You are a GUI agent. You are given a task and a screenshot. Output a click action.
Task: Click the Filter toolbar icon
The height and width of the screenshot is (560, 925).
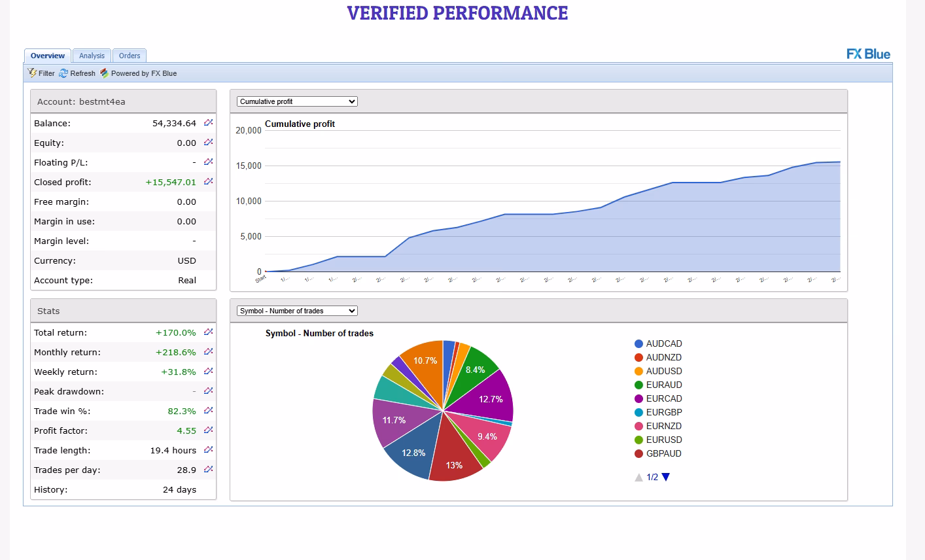coord(41,73)
